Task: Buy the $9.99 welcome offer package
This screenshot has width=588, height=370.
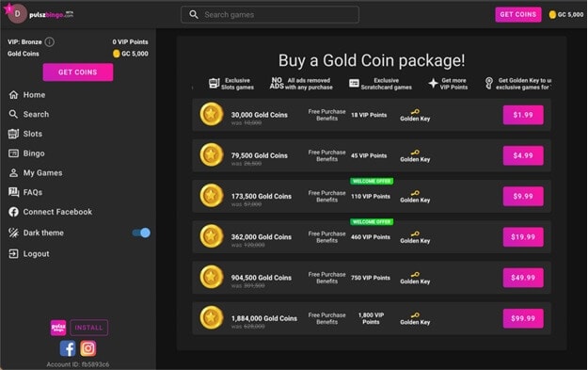Action: click(x=523, y=196)
